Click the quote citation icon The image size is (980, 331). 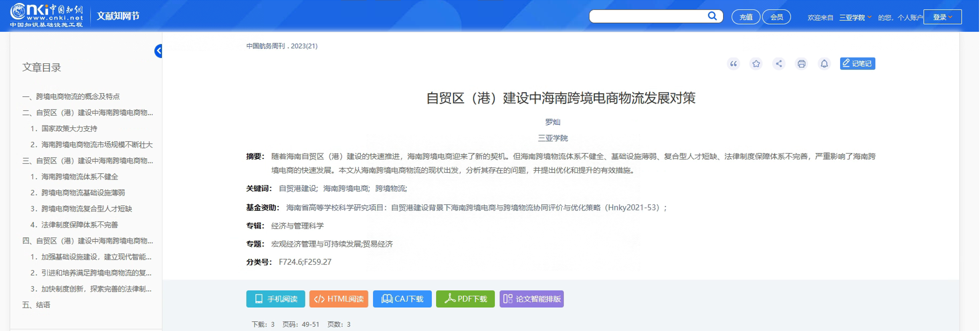pyautogui.click(x=733, y=64)
